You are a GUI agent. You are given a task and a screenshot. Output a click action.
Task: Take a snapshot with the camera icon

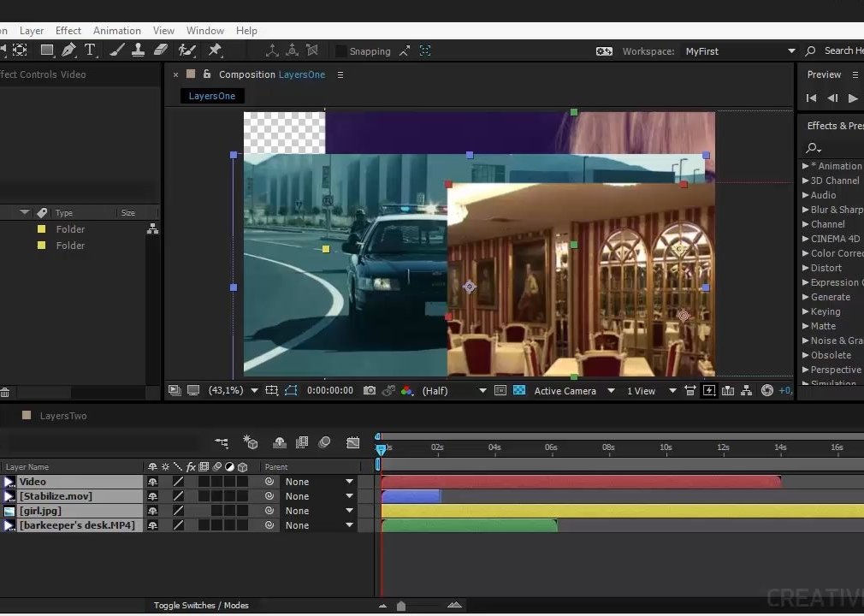pos(370,391)
